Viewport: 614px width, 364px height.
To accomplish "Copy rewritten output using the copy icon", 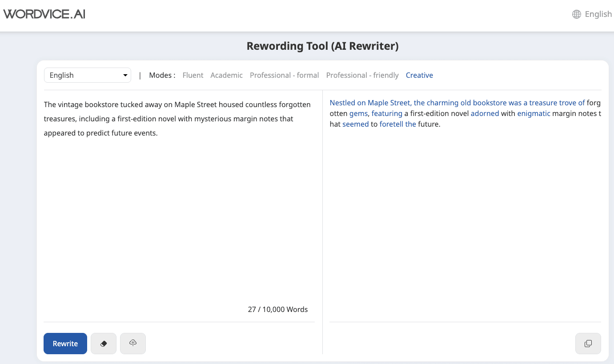I will tap(588, 344).
